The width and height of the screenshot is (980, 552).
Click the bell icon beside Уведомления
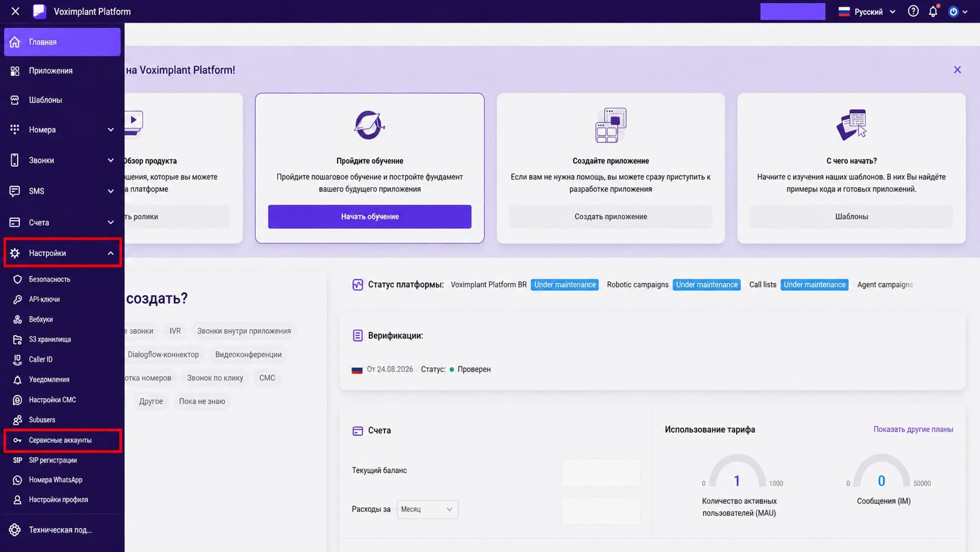pos(18,380)
